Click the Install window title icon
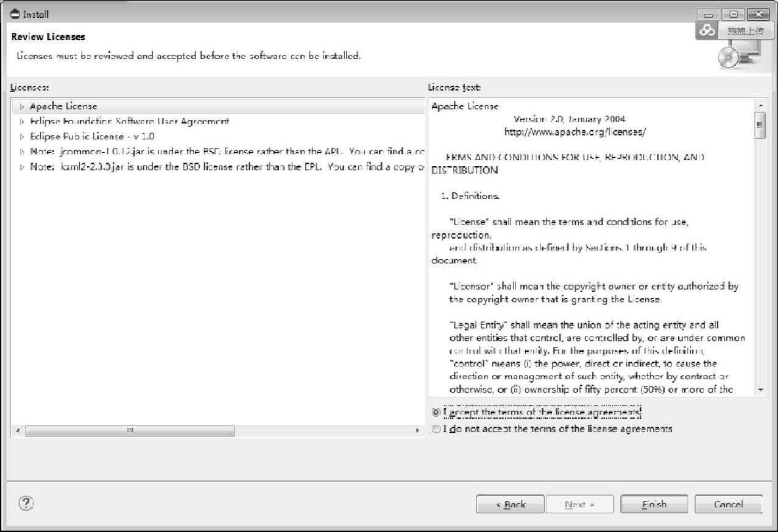Screen dimensions: 778x532 (x=15, y=14)
